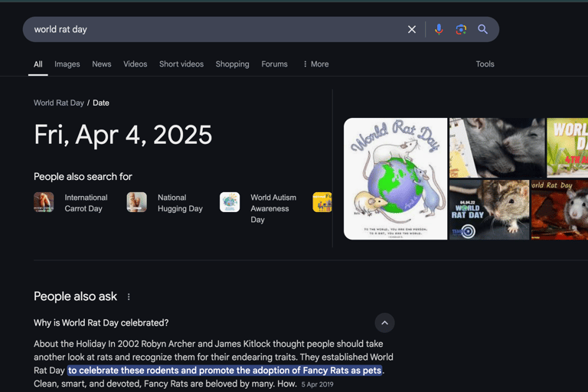
Task: Submit search with the magnifying glass icon
Action: [482, 29]
